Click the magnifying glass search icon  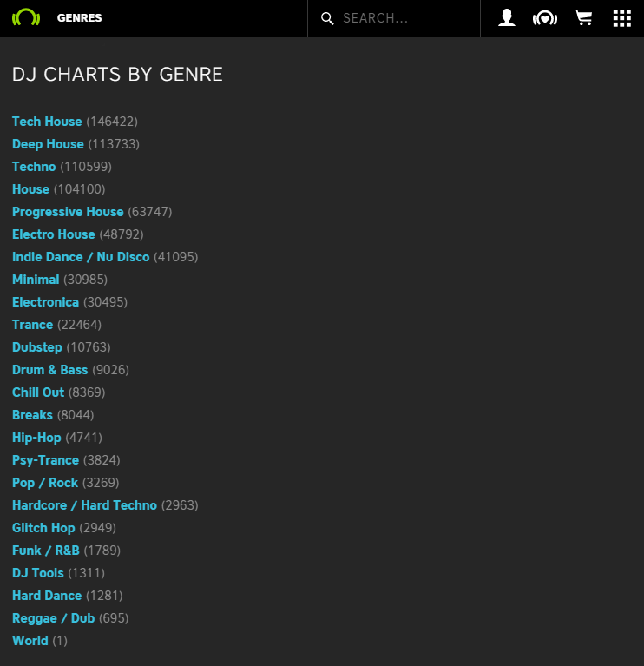(327, 18)
